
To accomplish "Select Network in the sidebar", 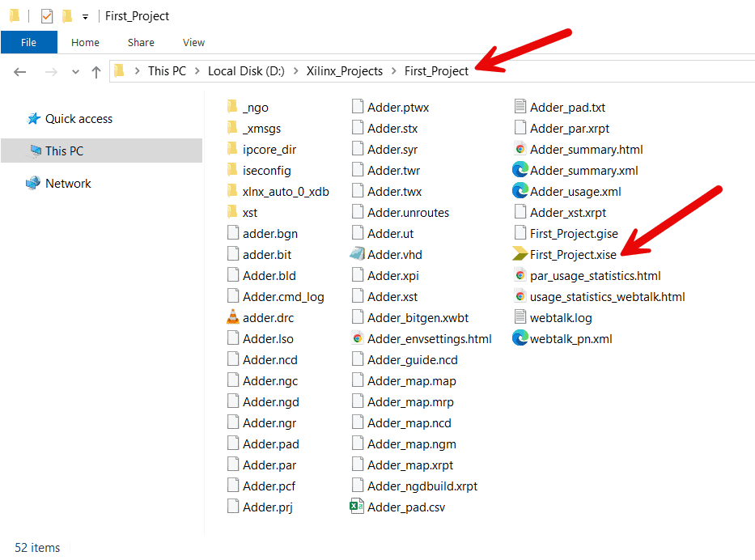I will pyautogui.click(x=66, y=183).
